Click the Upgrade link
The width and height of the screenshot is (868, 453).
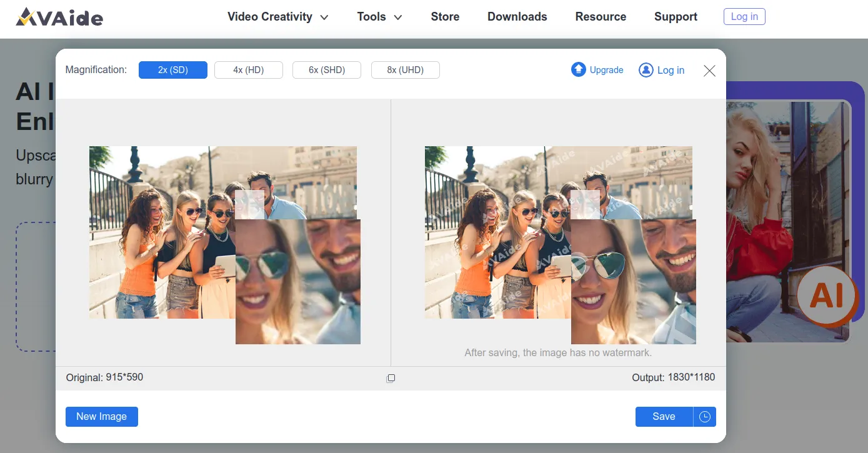coord(606,70)
